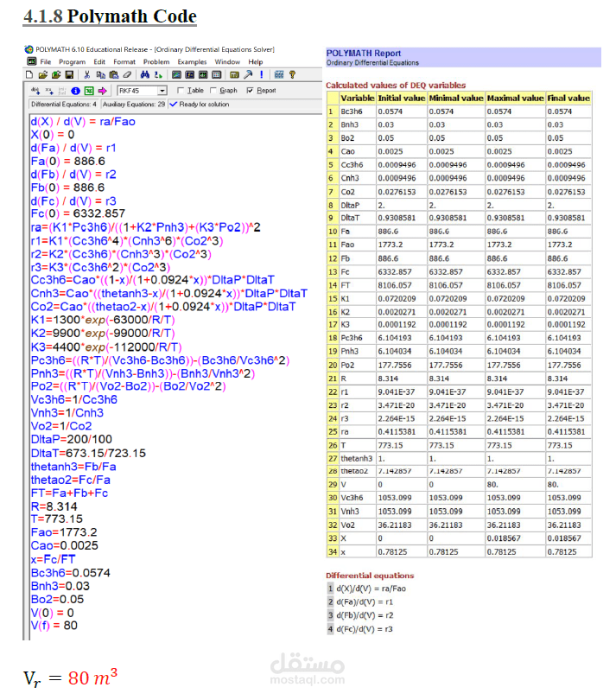Open the Problem menu

156,61
